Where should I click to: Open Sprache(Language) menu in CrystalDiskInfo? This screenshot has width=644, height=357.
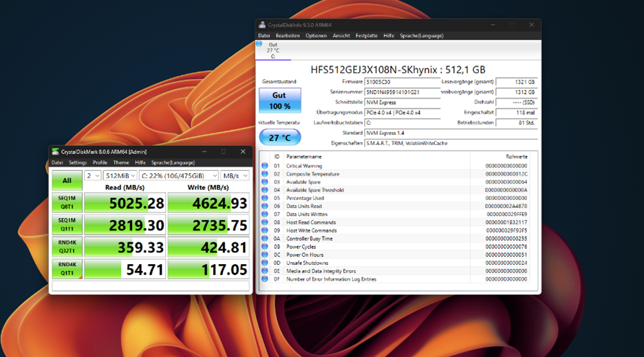click(x=422, y=36)
